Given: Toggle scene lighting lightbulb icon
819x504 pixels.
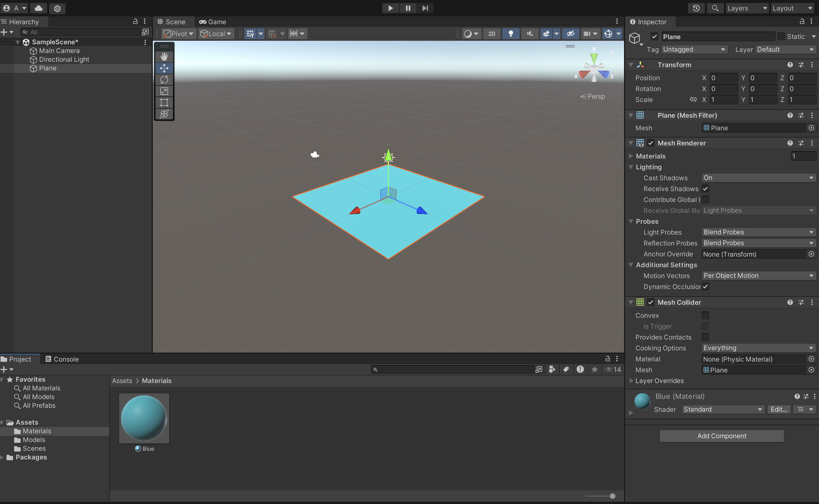Looking at the screenshot, I should pyautogui.click(x=510, y=34).
